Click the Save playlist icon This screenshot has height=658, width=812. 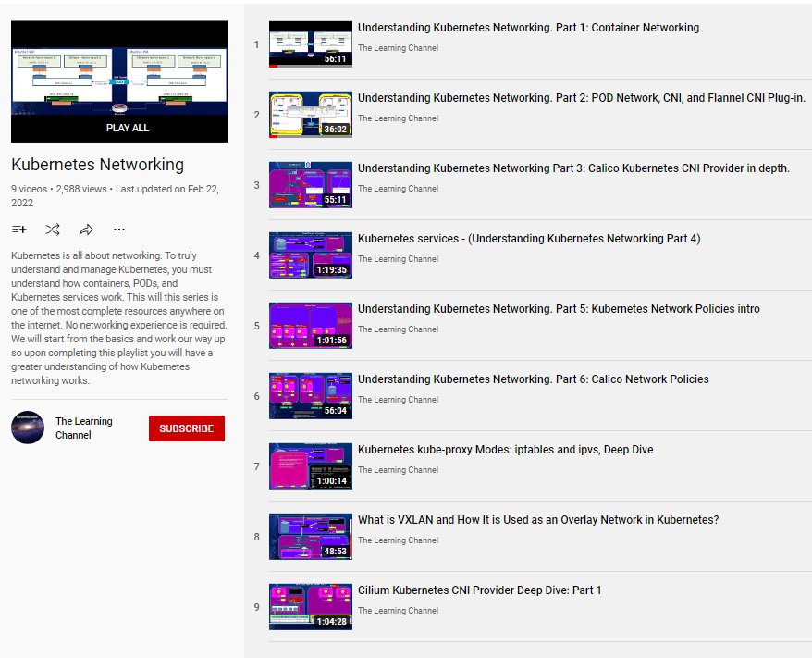tap(19, 230)
